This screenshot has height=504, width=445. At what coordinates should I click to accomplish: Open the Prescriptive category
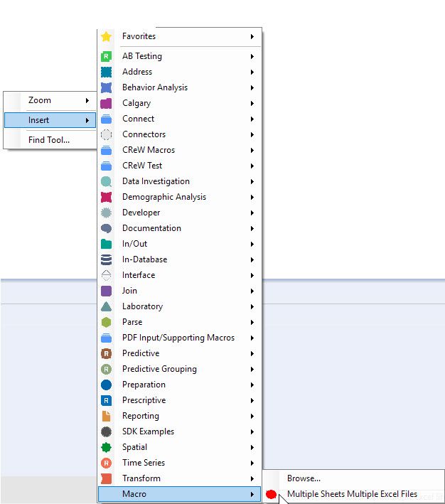pyautogui.click(x=179, y=400)
